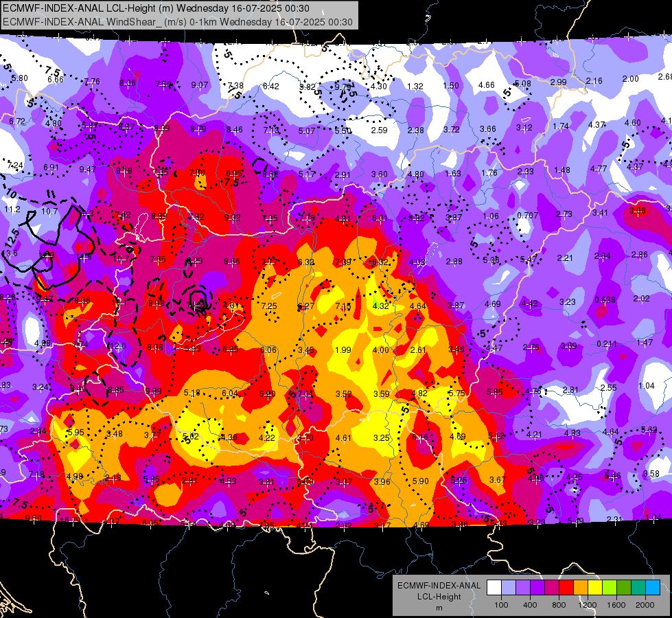Click the map value 3.41
This screenshot has height=618, width=672.
(601, 212)
